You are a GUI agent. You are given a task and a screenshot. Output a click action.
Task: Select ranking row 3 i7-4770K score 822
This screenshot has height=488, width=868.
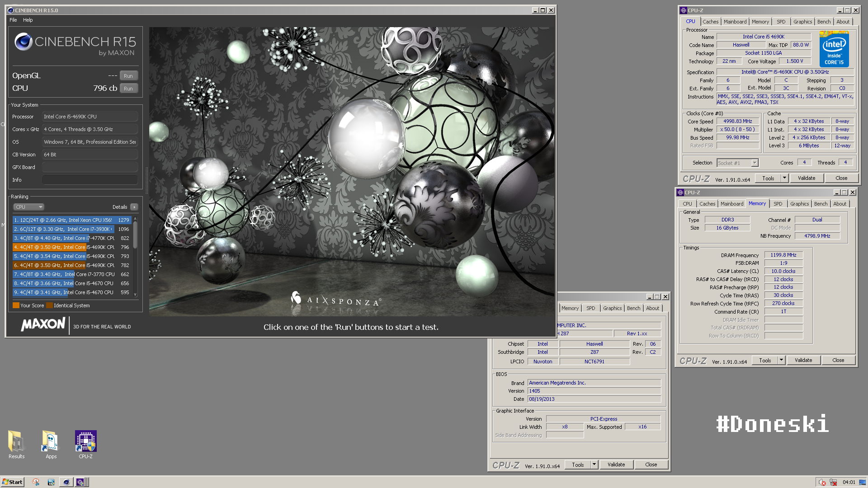tap(72, 238)
